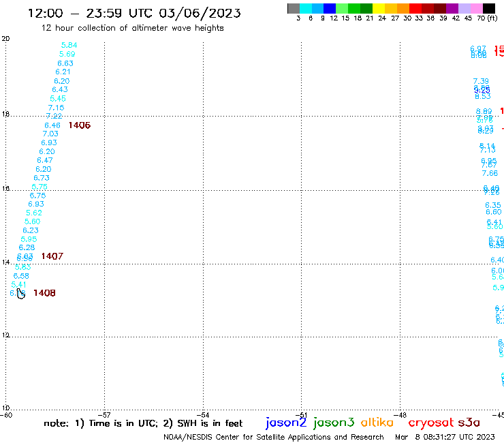The width and height of the screenshot is (504, 443).
Task: Click the purple legend color swatch
Action: (452, 8)
